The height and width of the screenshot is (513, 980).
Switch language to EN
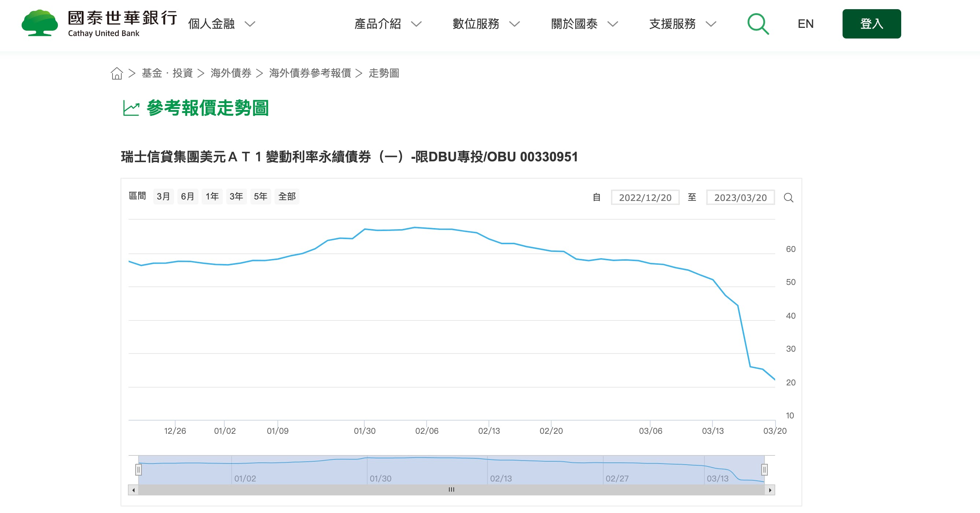[x=806, y=23]
